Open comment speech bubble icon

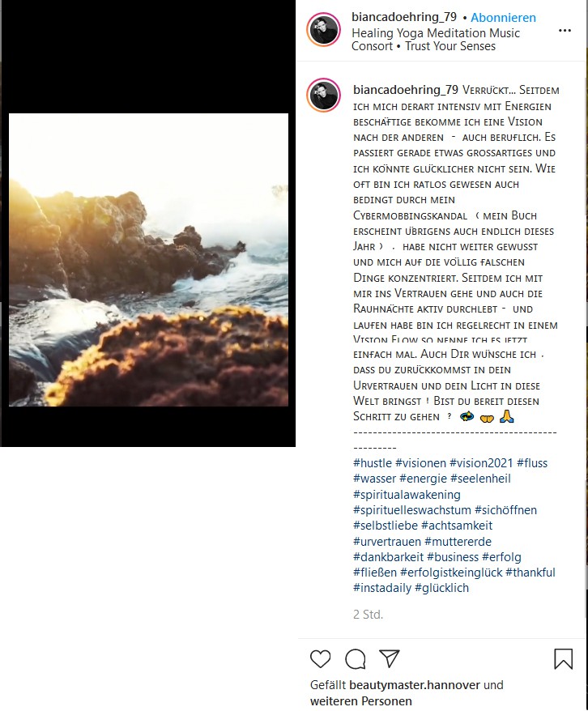click(x=355, y=659)
